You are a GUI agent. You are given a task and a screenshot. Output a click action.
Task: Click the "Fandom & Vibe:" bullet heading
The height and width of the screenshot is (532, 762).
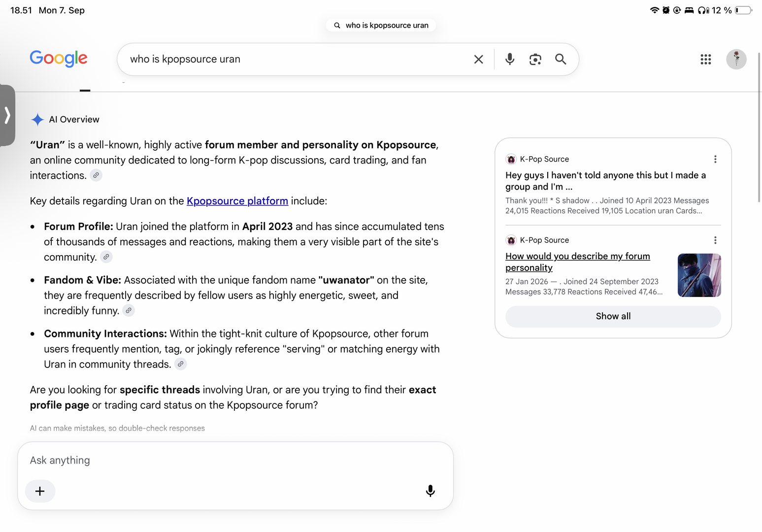coord(82,280)
